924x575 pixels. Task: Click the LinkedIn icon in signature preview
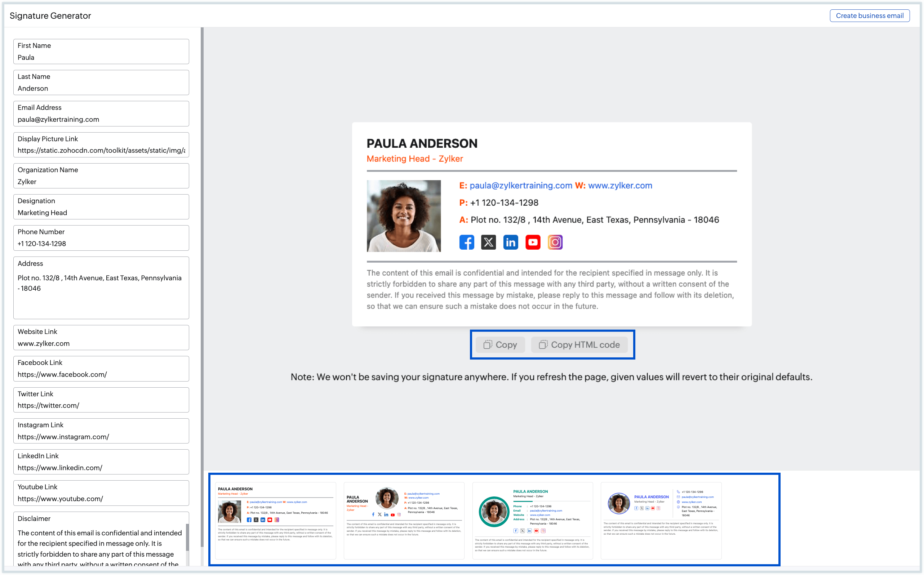pos(511,242)
